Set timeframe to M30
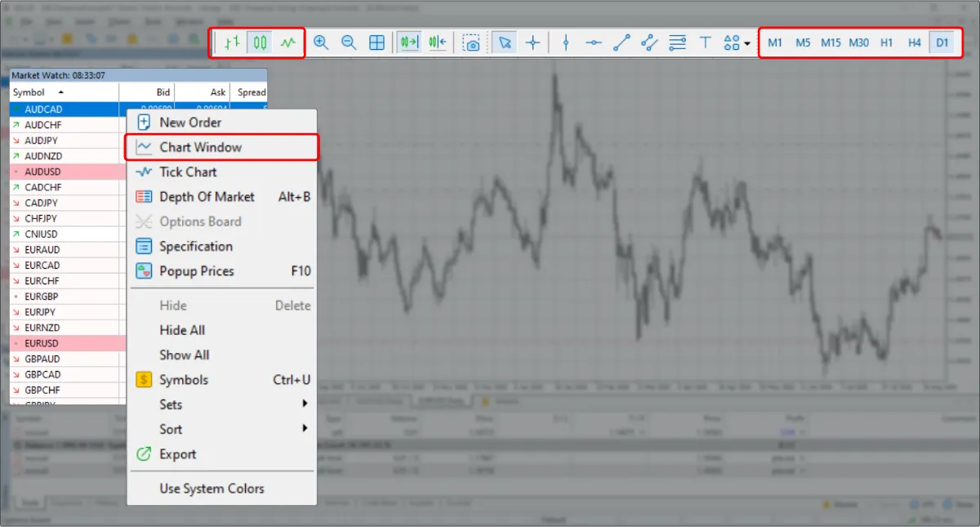 (858, 42)
